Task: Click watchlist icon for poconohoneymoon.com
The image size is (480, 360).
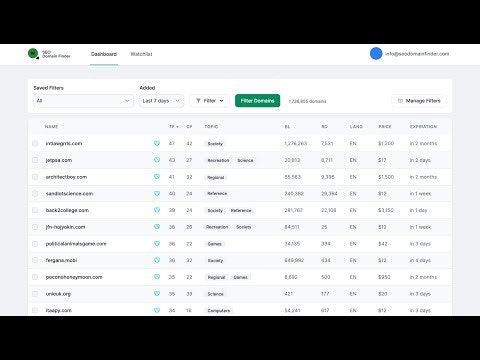Action: pyautogui.click(x=157, y=277)
